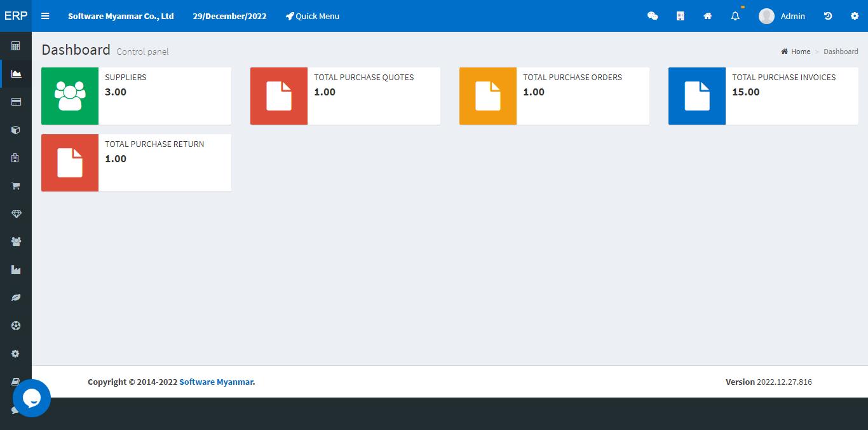
Task: Go to Home breadcrumb link
Action: click(x=796, y=52)
